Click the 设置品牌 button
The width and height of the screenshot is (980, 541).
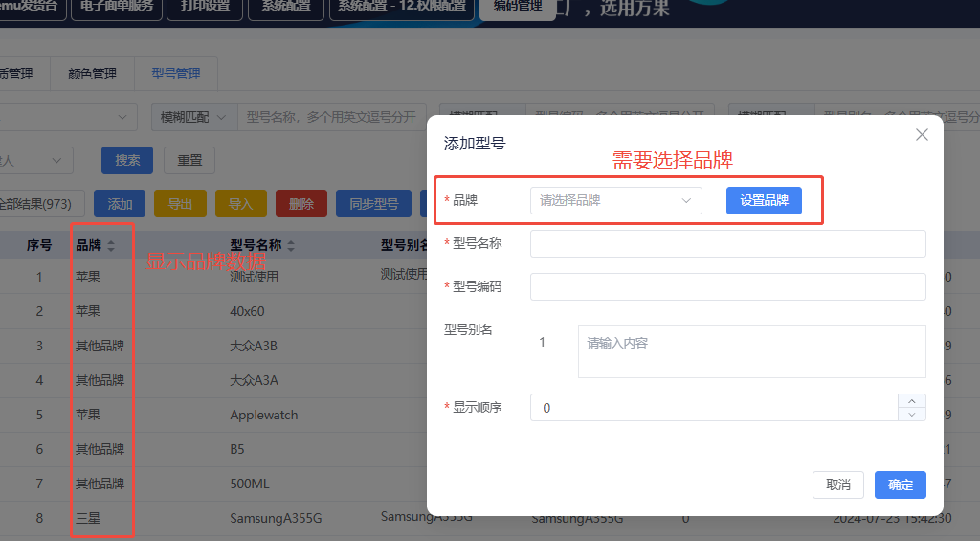tap(764, 201)
